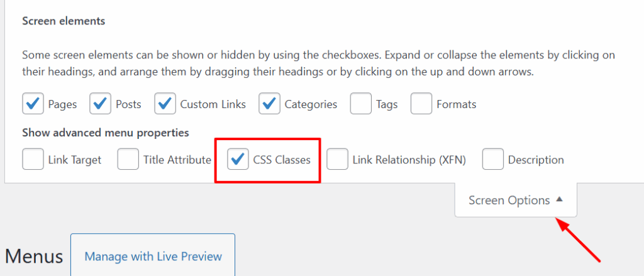
Task: Uncheck the Posts checkbox
Action: (101, 104)
